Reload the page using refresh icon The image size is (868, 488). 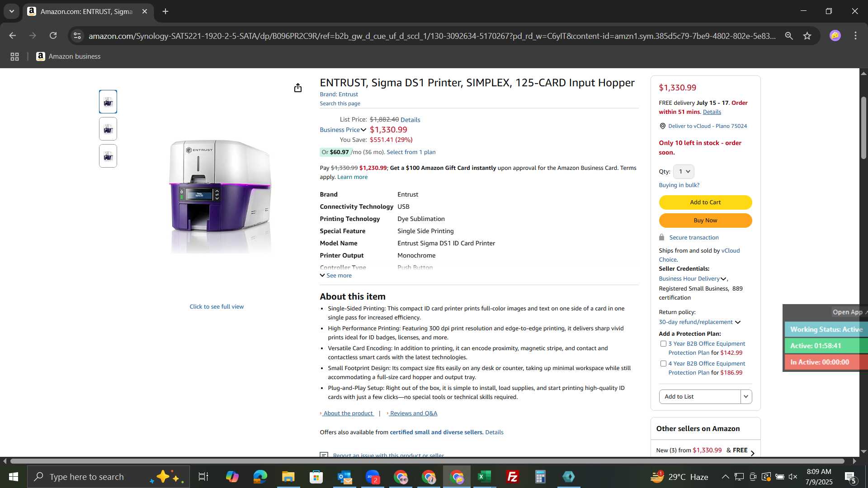(x=53, y=36)
